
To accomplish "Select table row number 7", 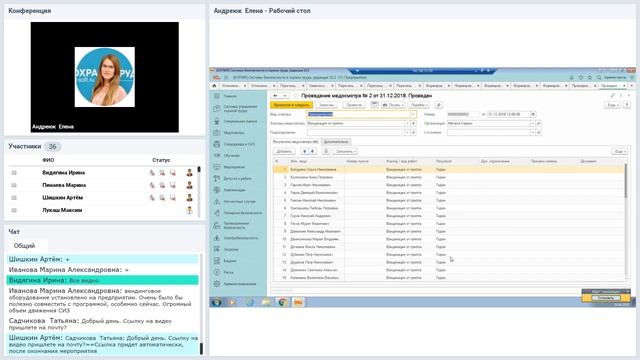I will tap(448, 216).
